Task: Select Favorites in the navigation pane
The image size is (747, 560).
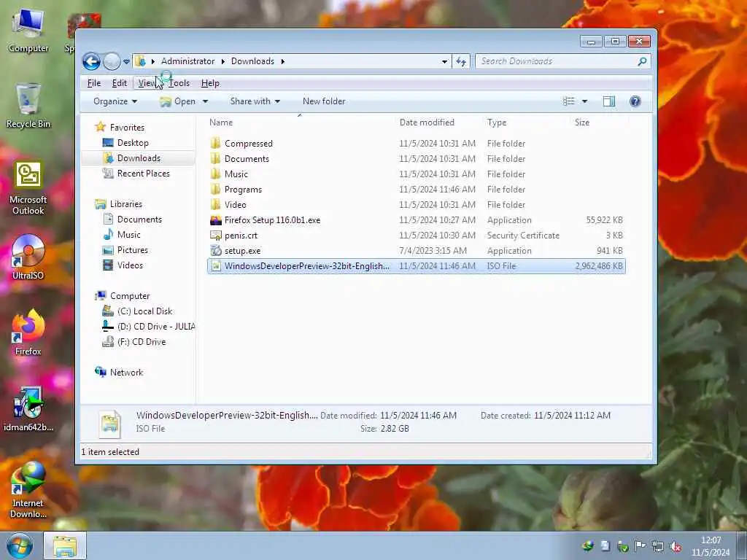Action: click(127, 128)
